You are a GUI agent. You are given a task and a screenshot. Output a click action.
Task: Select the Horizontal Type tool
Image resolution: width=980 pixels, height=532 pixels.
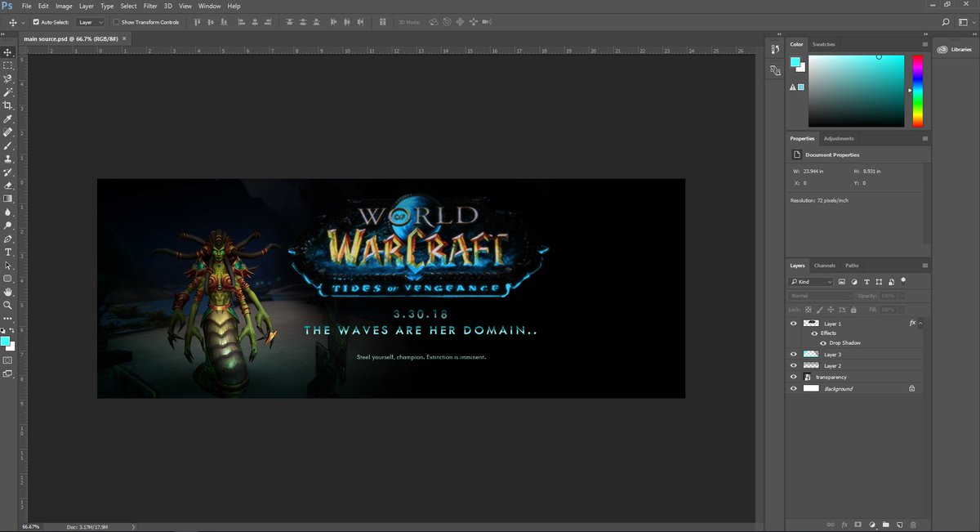8,252
